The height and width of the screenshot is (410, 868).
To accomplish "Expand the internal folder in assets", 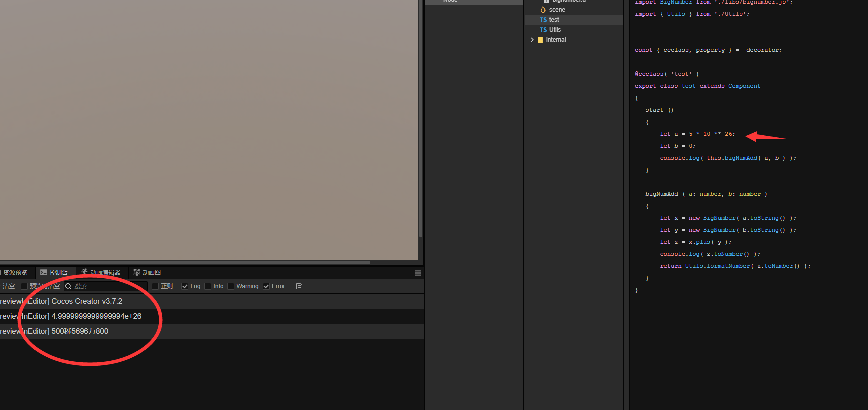I will [532, 40].
